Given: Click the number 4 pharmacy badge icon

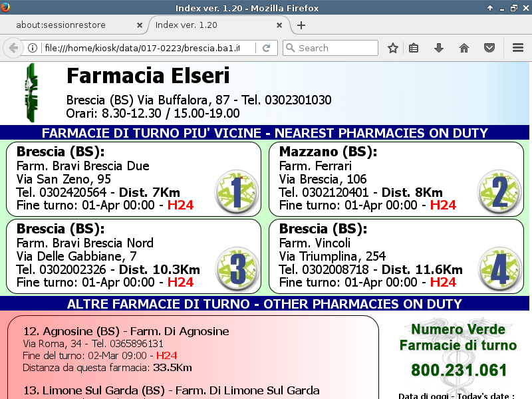Looking at the screenshot, I should click(x=499, y=268).
